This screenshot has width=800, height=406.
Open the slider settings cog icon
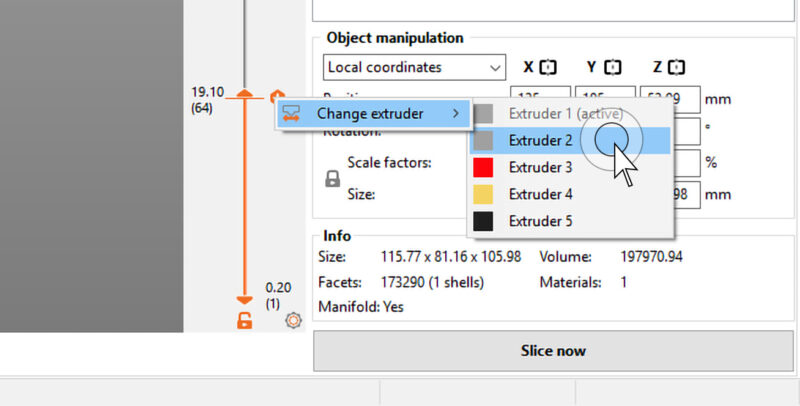tap(293, 320)
